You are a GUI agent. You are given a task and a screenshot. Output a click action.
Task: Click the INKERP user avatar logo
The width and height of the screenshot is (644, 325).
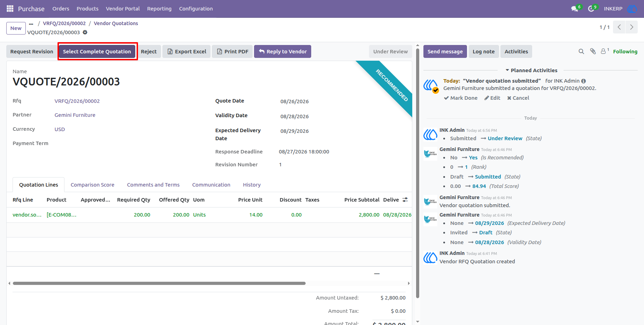(x=632, y=9)
